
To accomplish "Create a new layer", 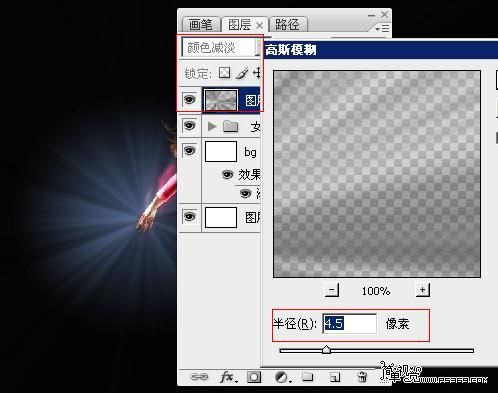I will 335,377.
